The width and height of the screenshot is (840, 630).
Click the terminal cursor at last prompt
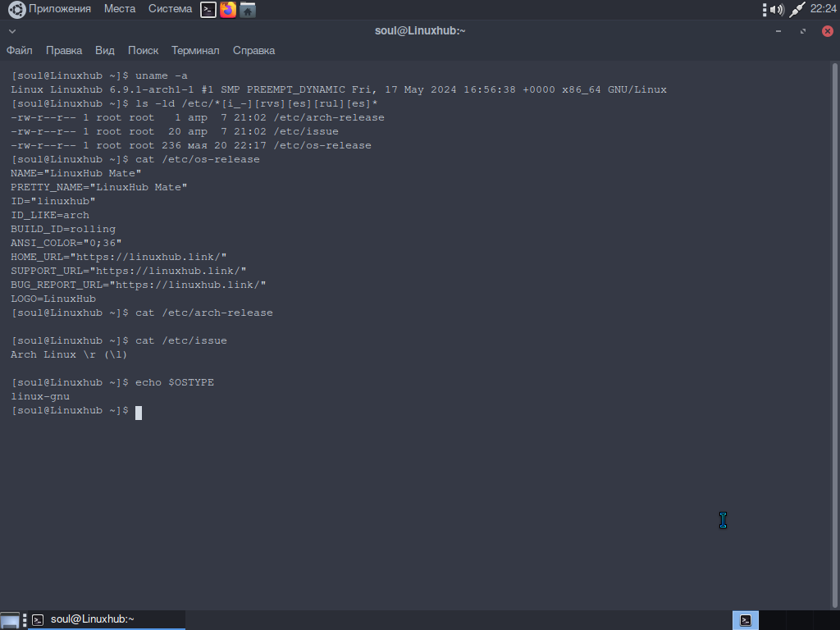(138, 413)
